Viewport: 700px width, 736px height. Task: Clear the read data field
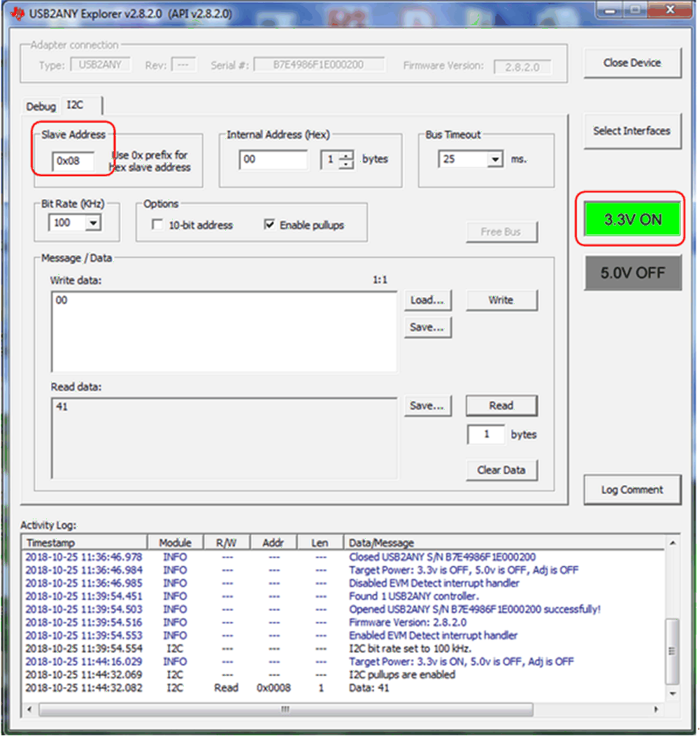tap(501, 470)
